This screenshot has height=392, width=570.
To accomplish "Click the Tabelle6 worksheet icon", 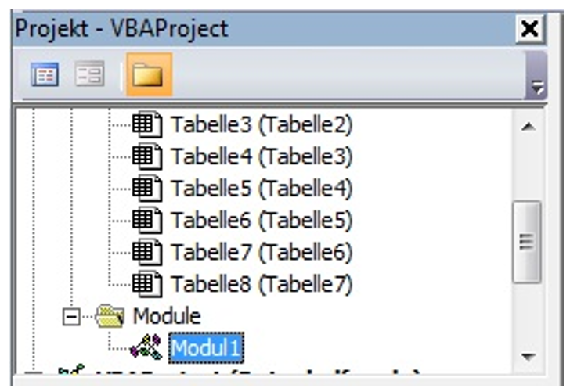I will [146, 221].
